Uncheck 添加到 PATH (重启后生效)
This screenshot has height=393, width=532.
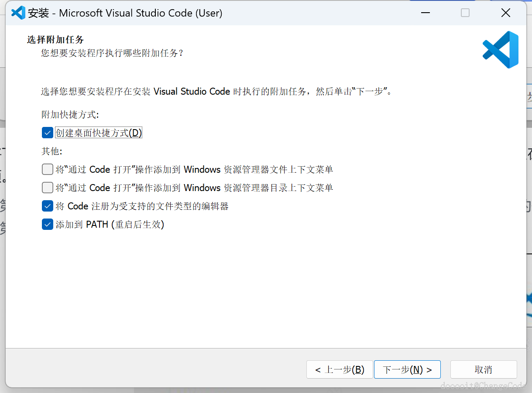(x=48, y=224)
